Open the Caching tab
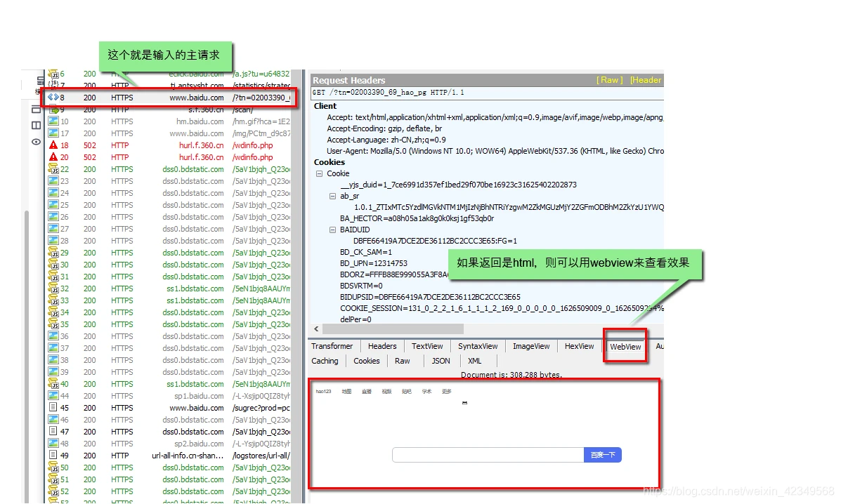Viewport: 841px width, 504px height. tap(325, 361)
